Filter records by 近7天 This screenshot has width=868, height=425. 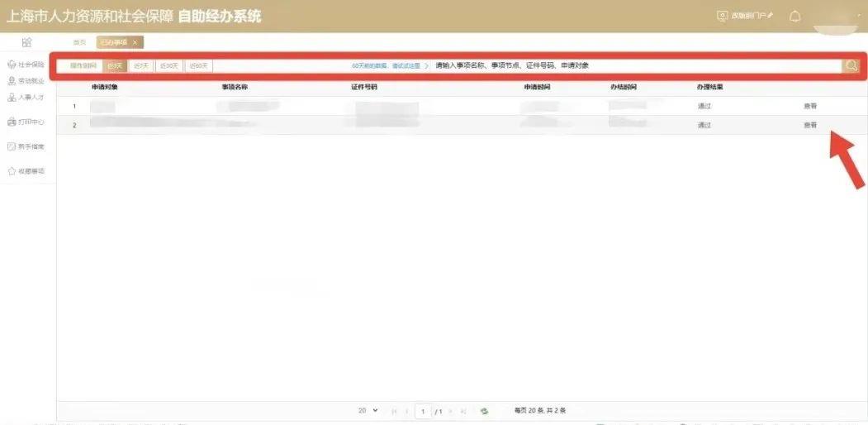(141, 66)
